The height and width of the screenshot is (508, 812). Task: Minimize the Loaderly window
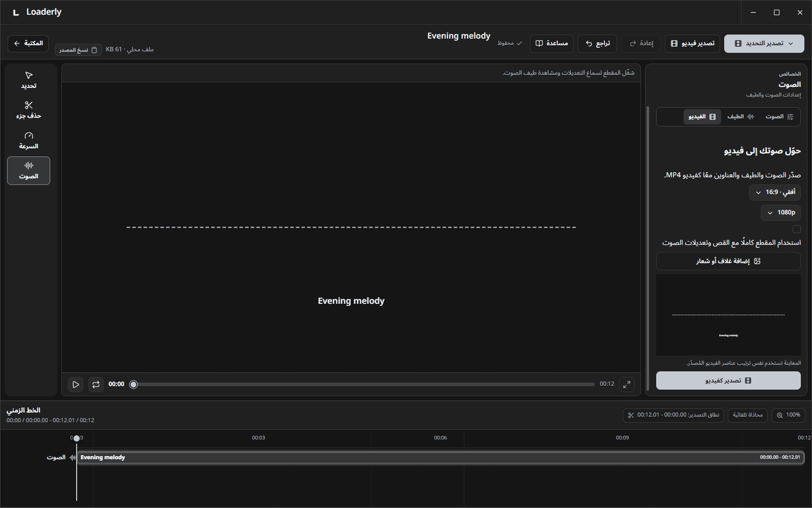[753, 12]
